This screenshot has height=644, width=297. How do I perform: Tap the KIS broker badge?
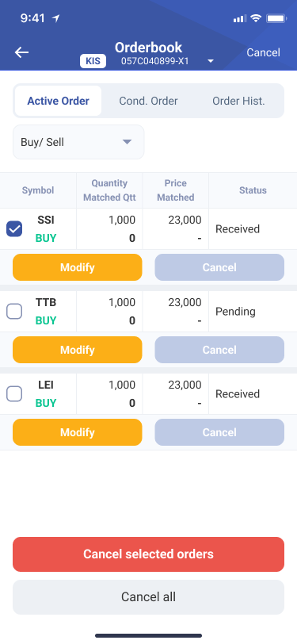point(93,61)
